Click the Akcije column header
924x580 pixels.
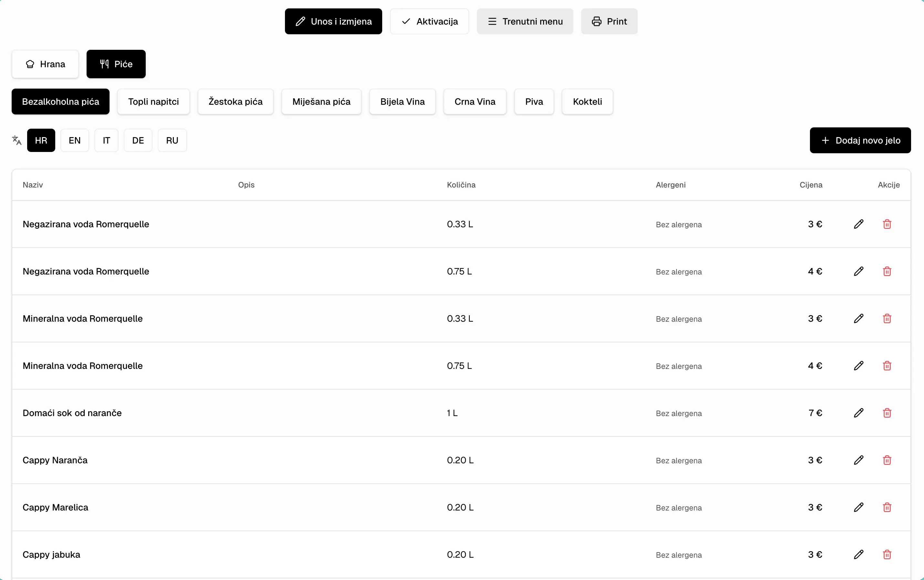889,185
